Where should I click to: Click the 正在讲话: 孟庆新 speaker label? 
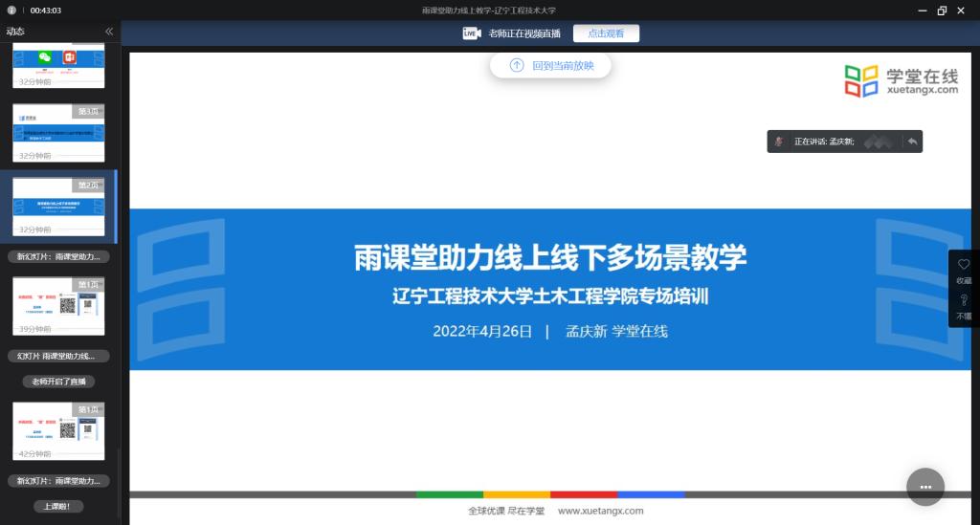click(x=824, y=142)
